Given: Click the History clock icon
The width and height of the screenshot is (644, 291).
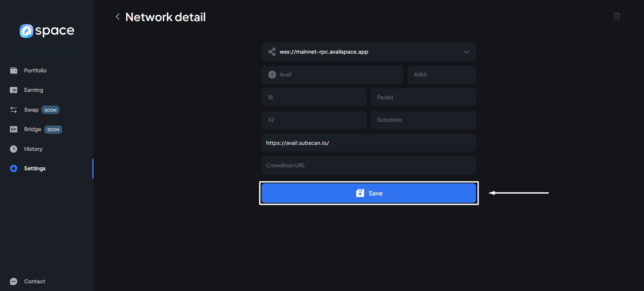Looking at the screenshot, I should (x=14, y=149).
